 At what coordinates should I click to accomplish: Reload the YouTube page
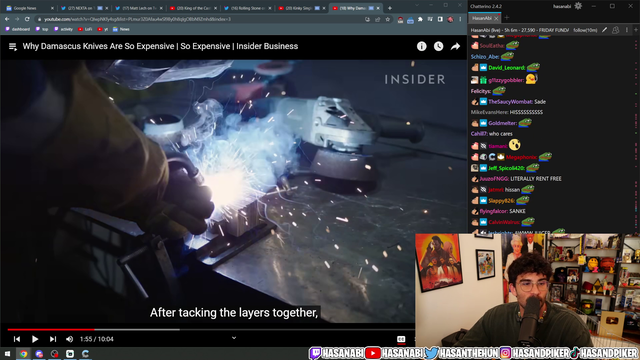click(27, 19)
